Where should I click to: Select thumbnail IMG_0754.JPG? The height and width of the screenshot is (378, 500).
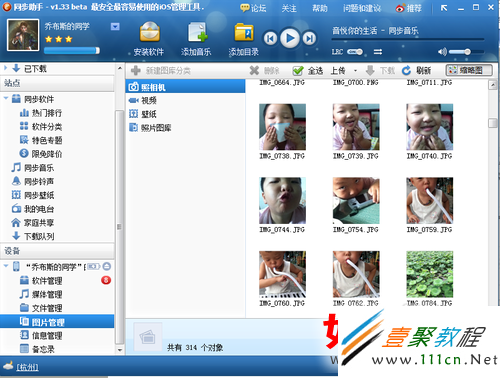[356, 200]
